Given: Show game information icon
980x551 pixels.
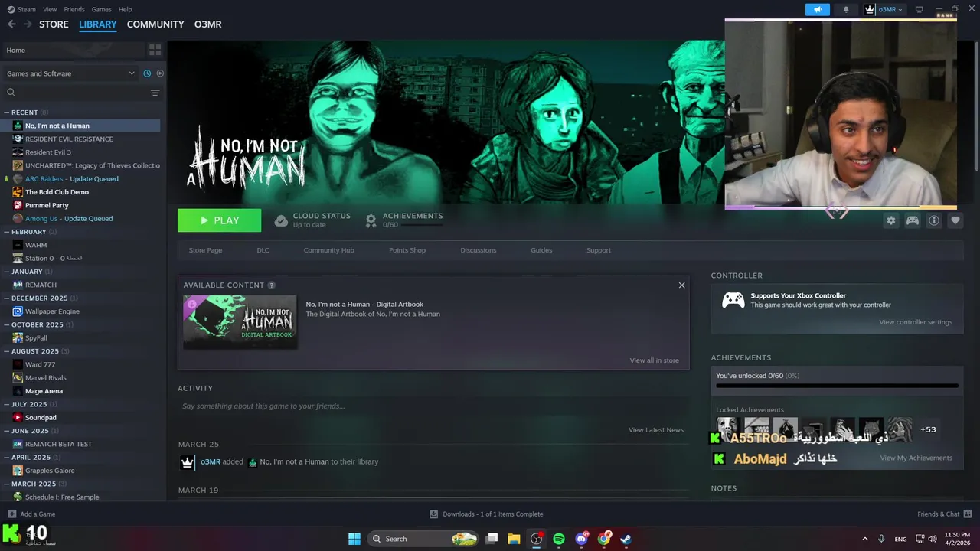Looking at the screenshot, I should [x=934, y=220].
